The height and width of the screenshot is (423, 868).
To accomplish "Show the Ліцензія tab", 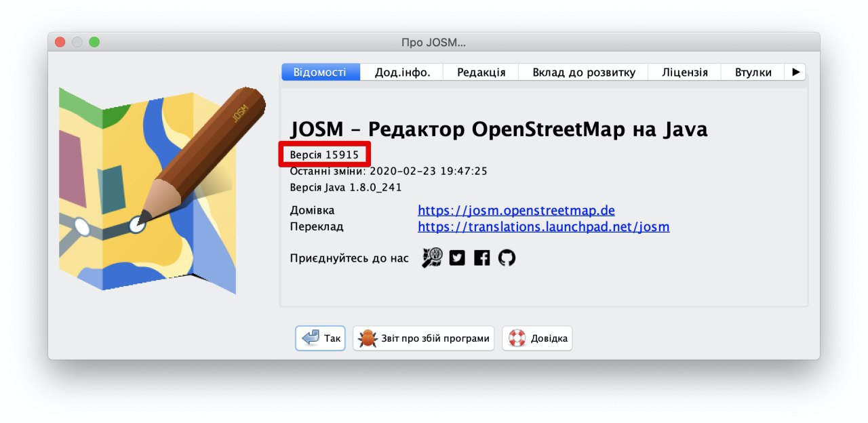I will (x=685, y=73).
